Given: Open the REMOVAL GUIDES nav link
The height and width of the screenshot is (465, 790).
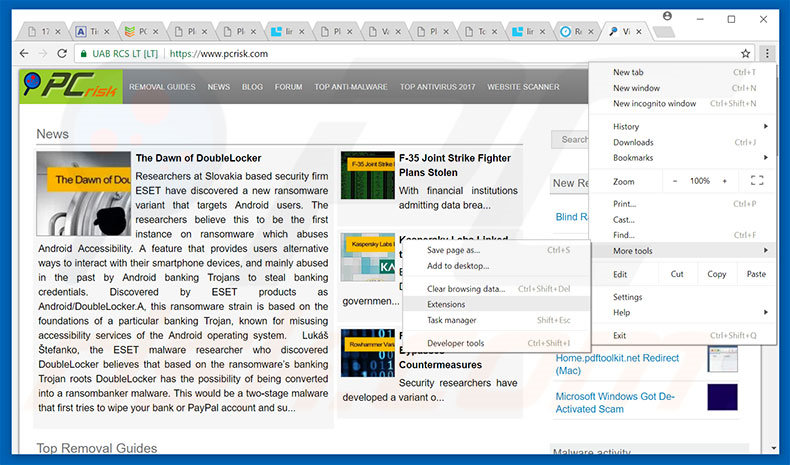Looking at the screenshot, I should coord(162,87).
